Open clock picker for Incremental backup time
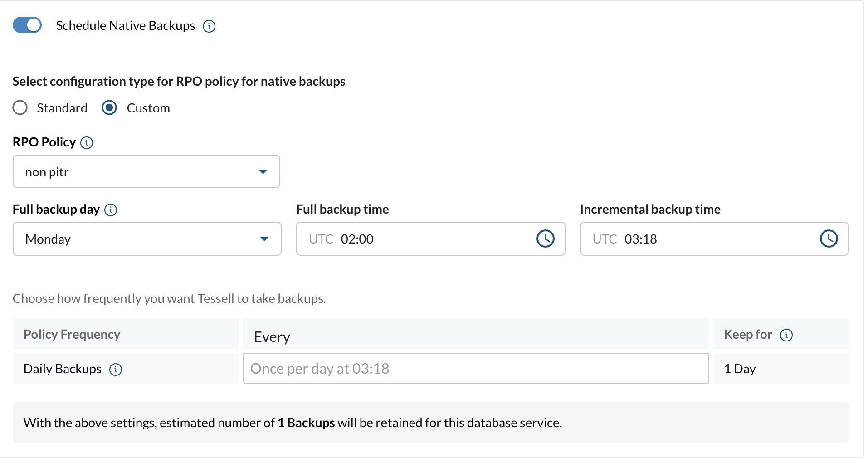 829,239
